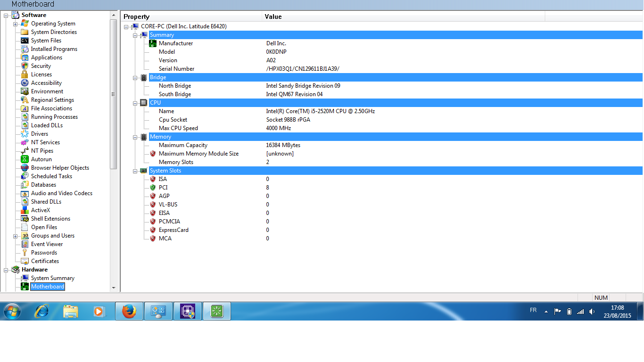
Task: Select Shared DLLs in the tree
Action: [46, 202]
